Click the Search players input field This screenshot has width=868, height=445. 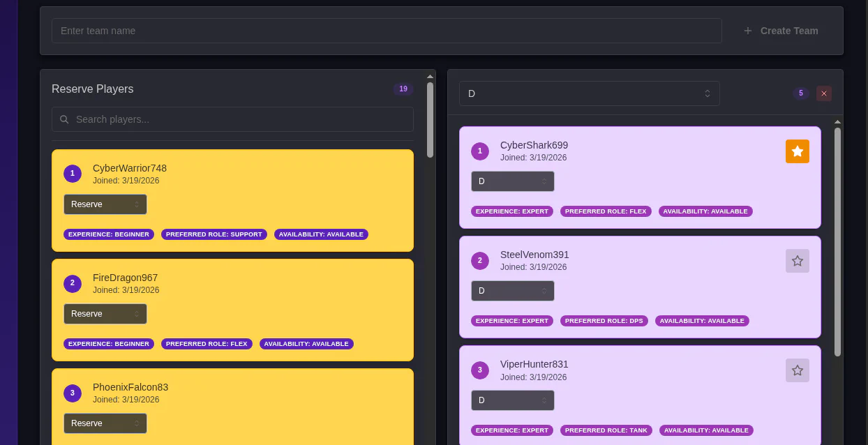tap(241, 119)
